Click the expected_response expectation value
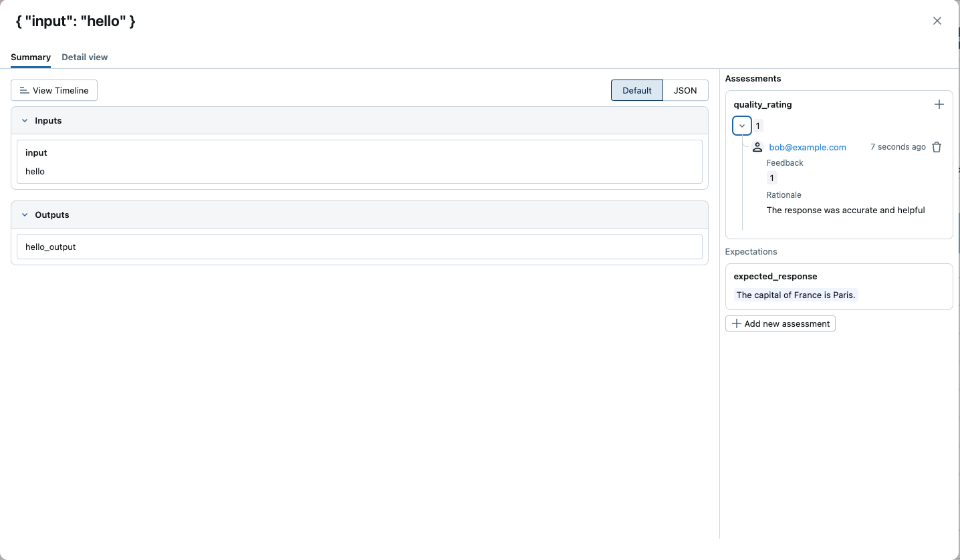The width and height of the screenshot is (960, 560). tap(795, 295)
